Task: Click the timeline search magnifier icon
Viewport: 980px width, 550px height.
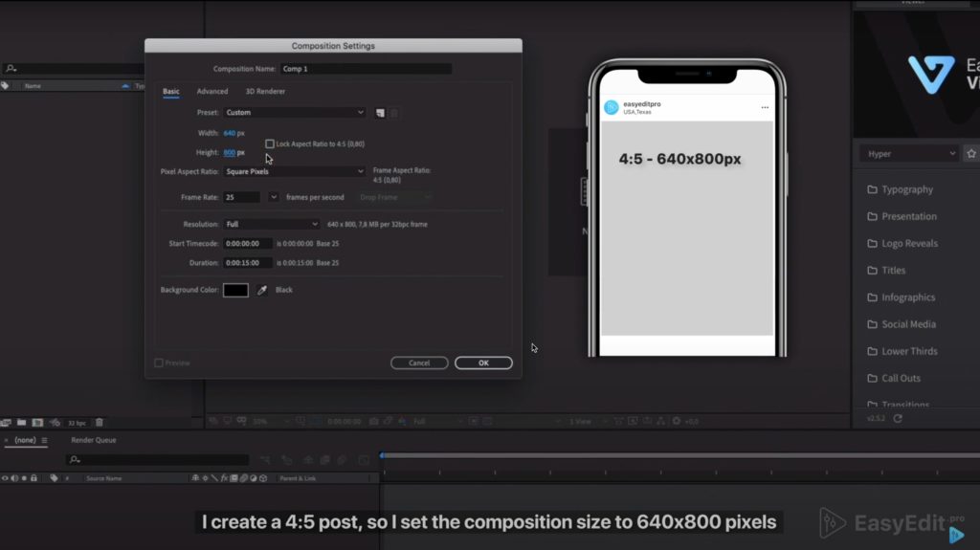Action: (75, 460)
